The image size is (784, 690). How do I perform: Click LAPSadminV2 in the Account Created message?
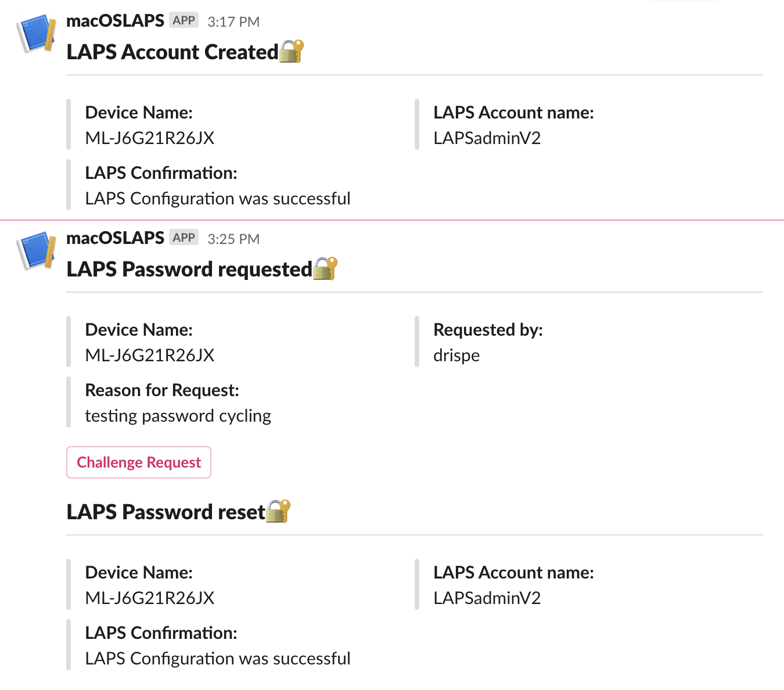[x=487, y=138]
